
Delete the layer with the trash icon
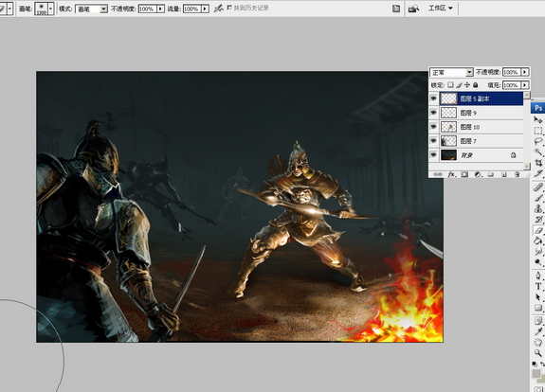point(517,174)
